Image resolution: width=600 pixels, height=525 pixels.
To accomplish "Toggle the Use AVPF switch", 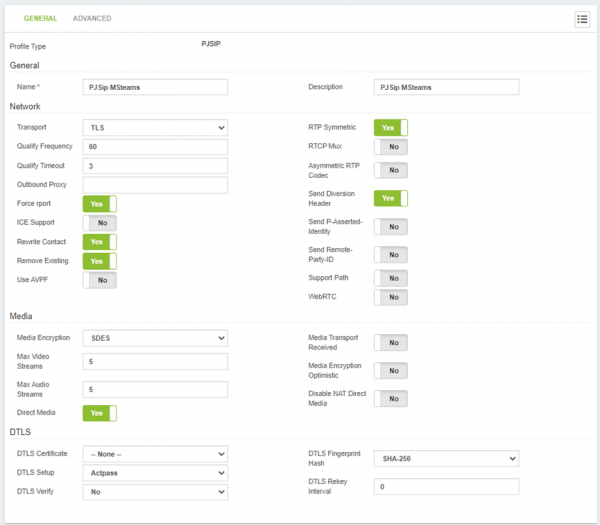I will pos(99,280).
